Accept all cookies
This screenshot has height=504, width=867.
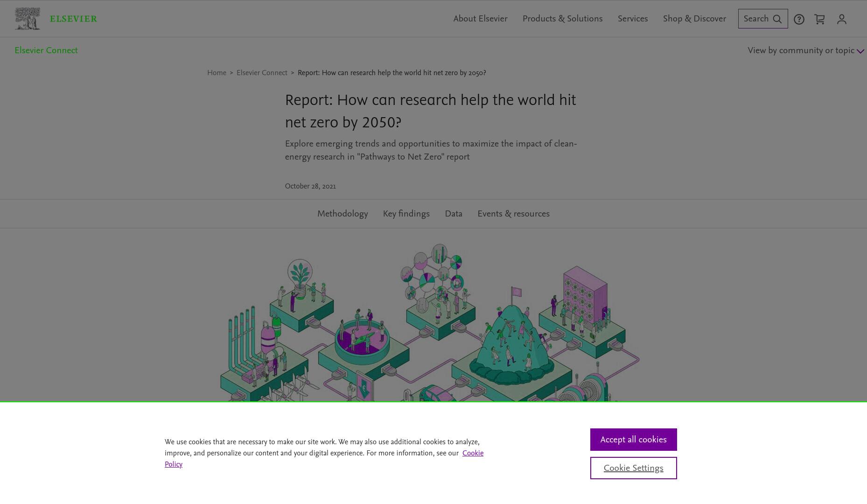[x=633, y=440]
